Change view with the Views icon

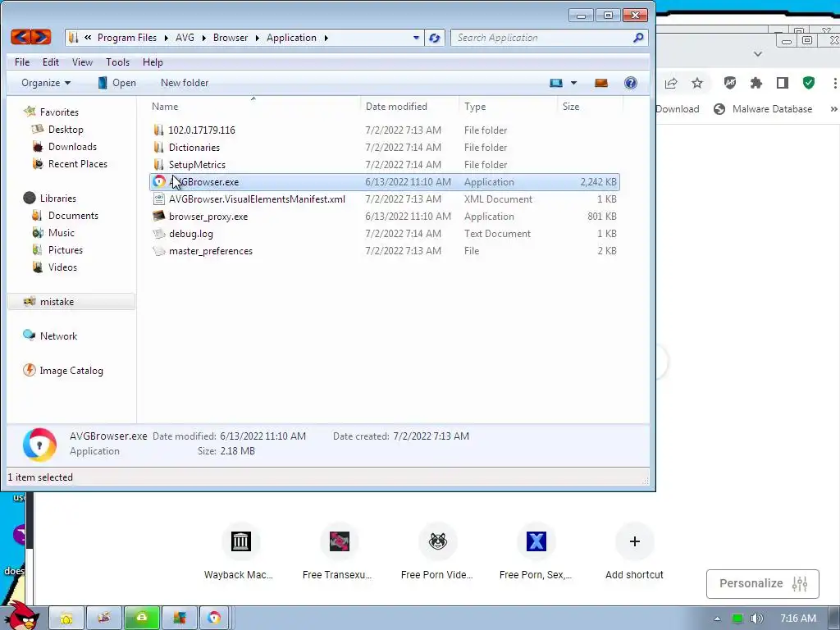click(556, 83)
